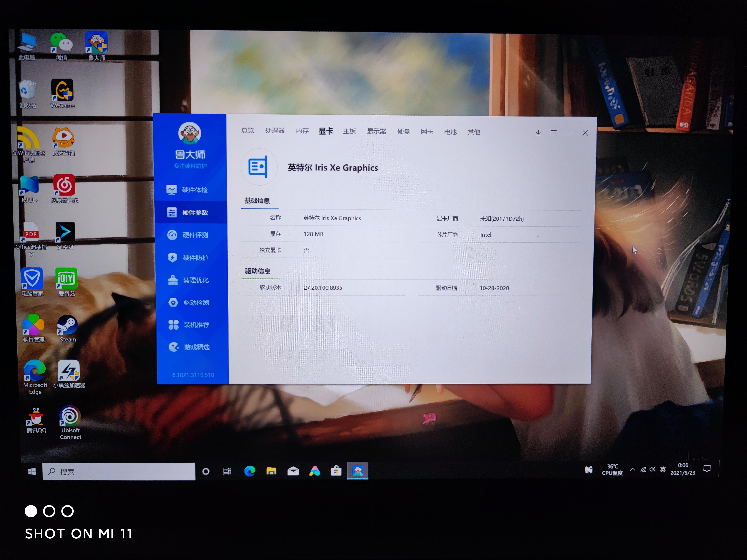The width and height of the screenshot is (747, 560).
Task: Open the notification center icon
Action: 707,469
